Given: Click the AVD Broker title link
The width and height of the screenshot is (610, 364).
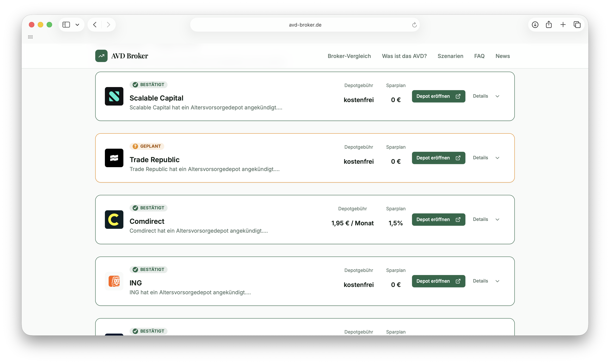Looking at the screenshot, I should (x=129, y=56).
